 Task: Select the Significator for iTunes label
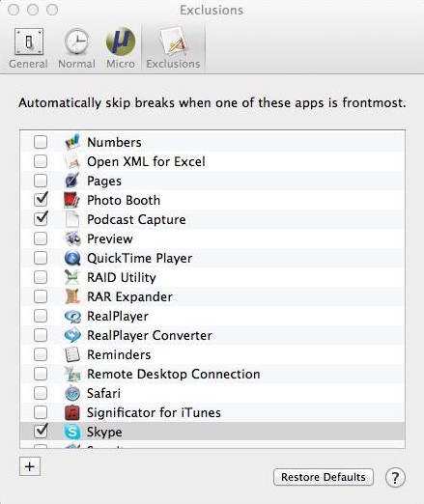click(154, 413)
